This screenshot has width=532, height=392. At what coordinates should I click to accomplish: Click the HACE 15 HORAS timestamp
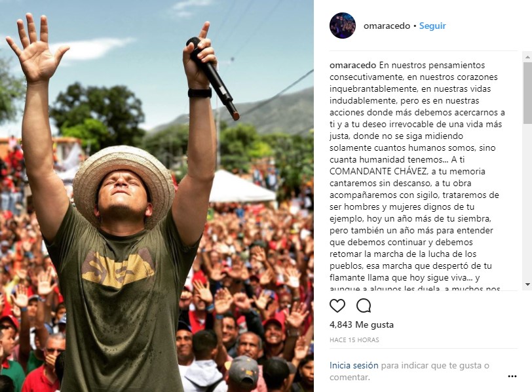click(x=354, y=340)
